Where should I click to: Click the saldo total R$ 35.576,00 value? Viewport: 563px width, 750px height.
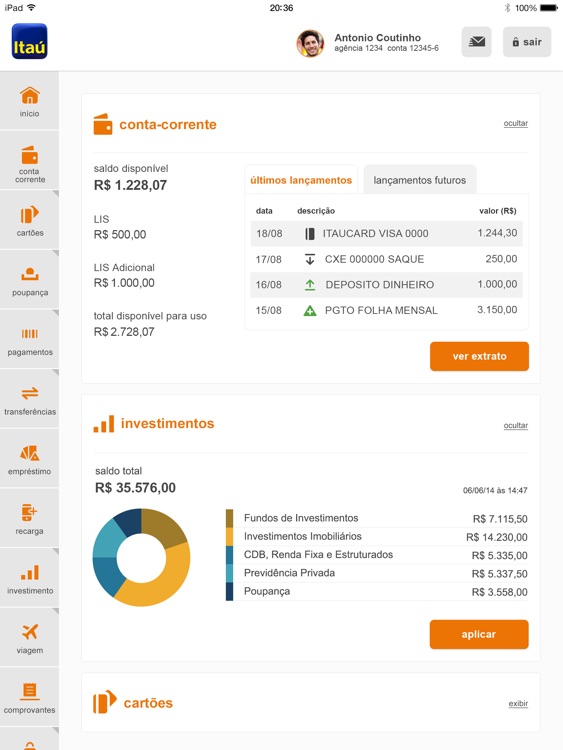[135, 488]
